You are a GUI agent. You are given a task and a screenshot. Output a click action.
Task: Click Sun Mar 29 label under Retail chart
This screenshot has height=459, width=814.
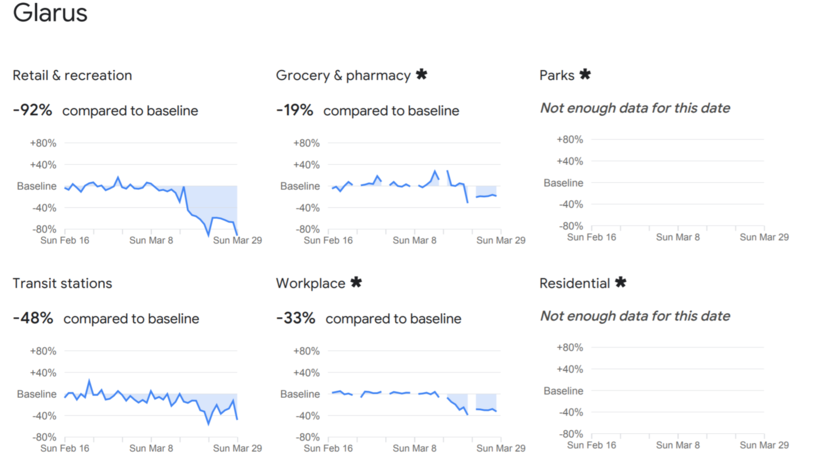pos(237,240)
